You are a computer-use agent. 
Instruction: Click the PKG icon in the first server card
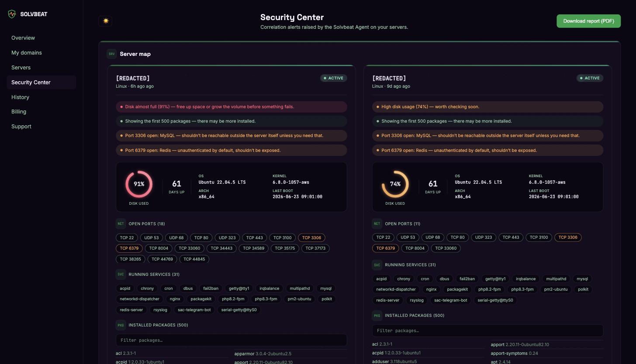click(x=121, y=325)
